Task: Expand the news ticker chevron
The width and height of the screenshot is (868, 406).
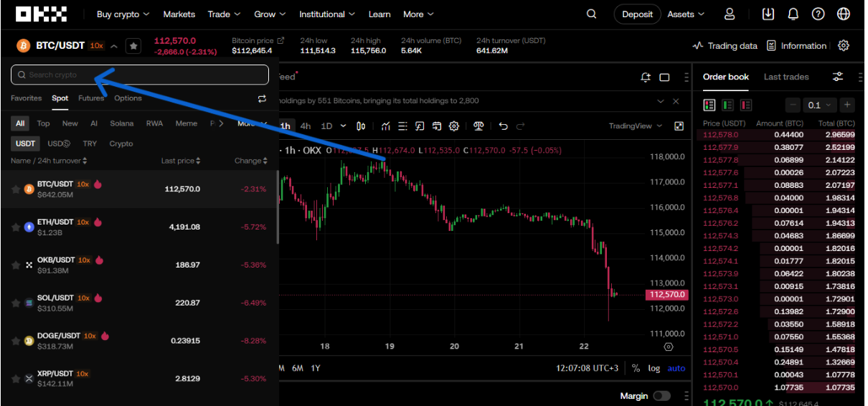Action: (x=659, y=101)
